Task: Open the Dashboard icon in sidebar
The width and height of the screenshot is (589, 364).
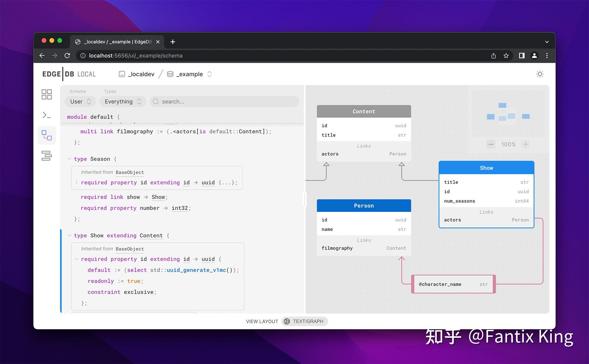Action: 46,94
